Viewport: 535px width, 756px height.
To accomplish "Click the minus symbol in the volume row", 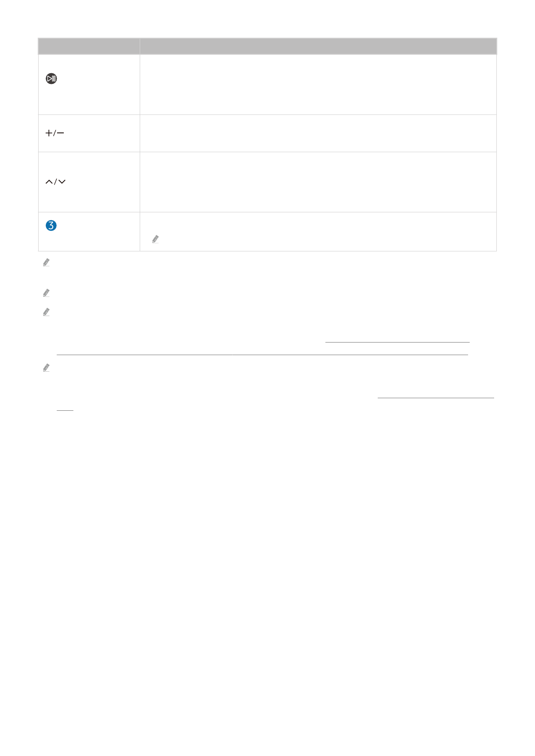I will (x=60, y=133).
